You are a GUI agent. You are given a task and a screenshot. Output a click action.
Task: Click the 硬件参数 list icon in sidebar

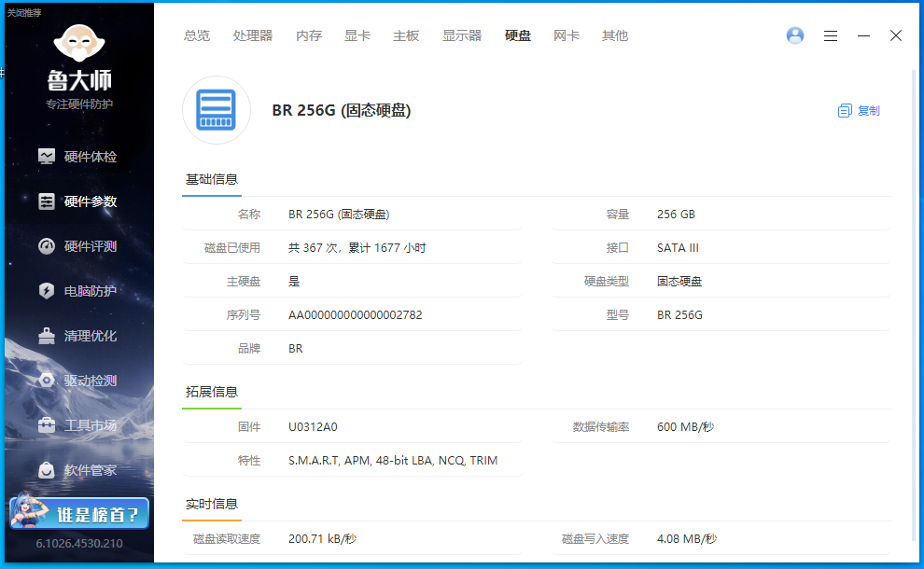47,201
